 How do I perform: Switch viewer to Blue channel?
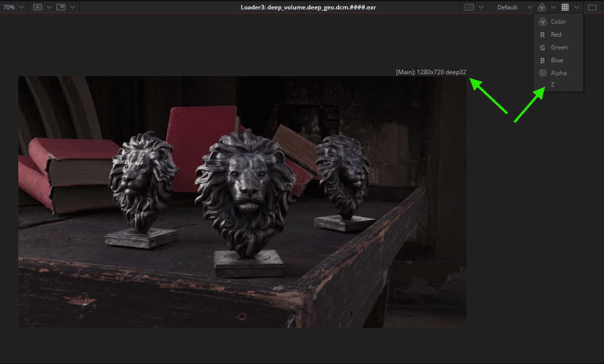tap(556, 60)
